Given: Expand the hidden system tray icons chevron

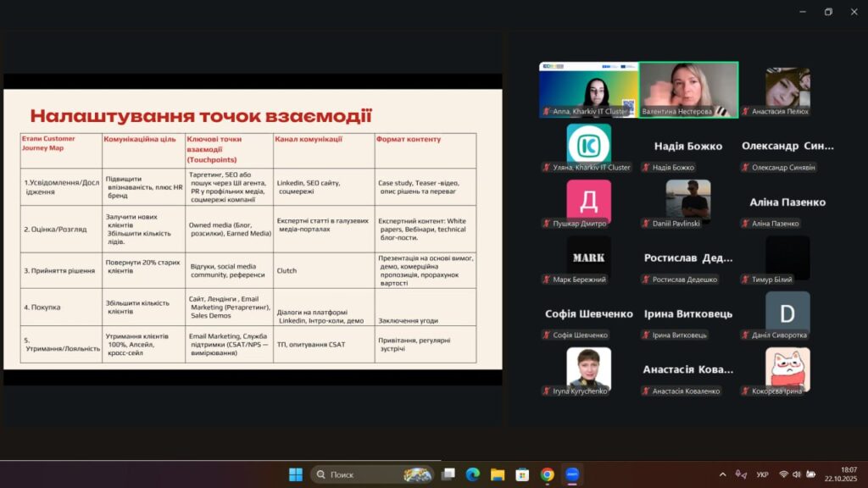Looking at the screenshot, I should tap(722, 474).
